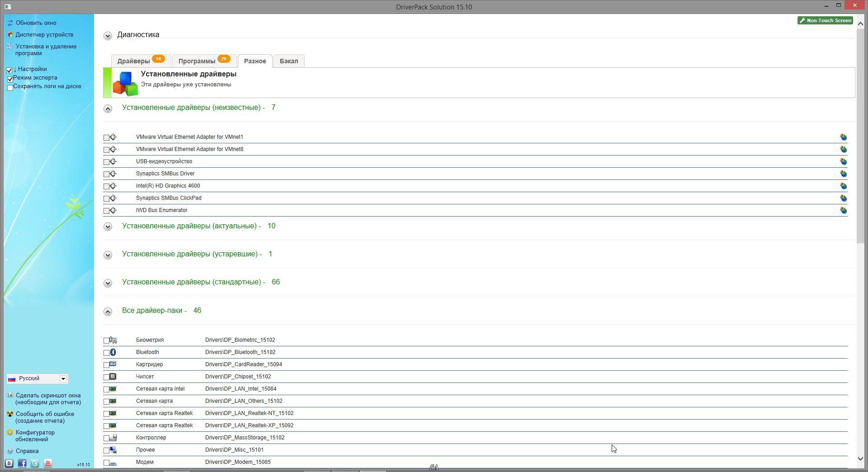Click the Биометрия driver pack icon

(x=113, y=340)
